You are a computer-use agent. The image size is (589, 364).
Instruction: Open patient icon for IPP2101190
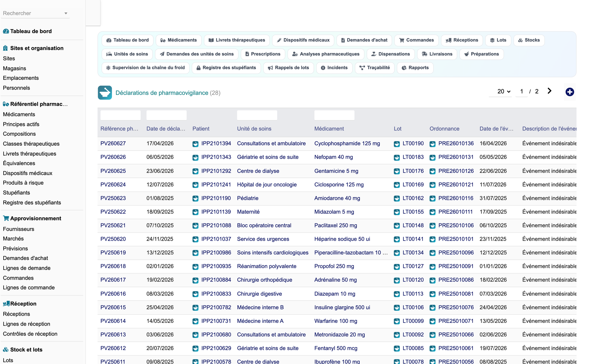[196, 199]
